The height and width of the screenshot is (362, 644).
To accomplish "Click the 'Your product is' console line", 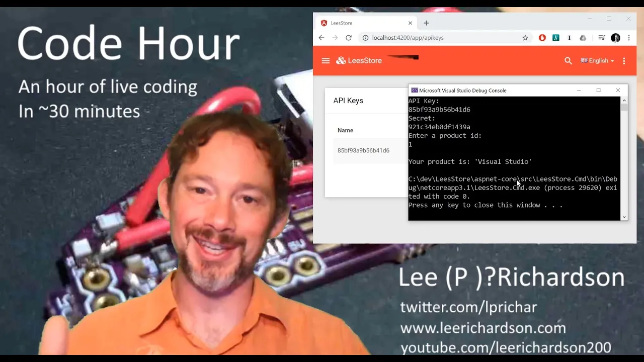I will pyautogui.click(x=470, y=162).
